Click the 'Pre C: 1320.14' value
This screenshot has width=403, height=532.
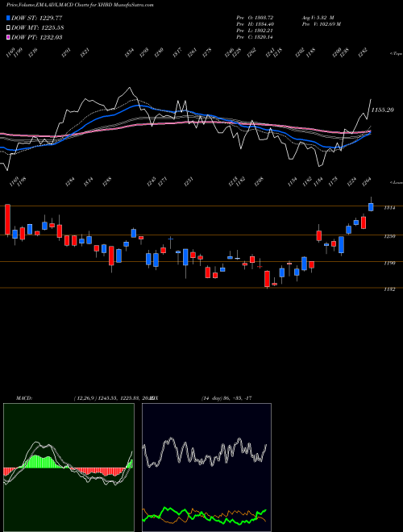pos(255,37)
